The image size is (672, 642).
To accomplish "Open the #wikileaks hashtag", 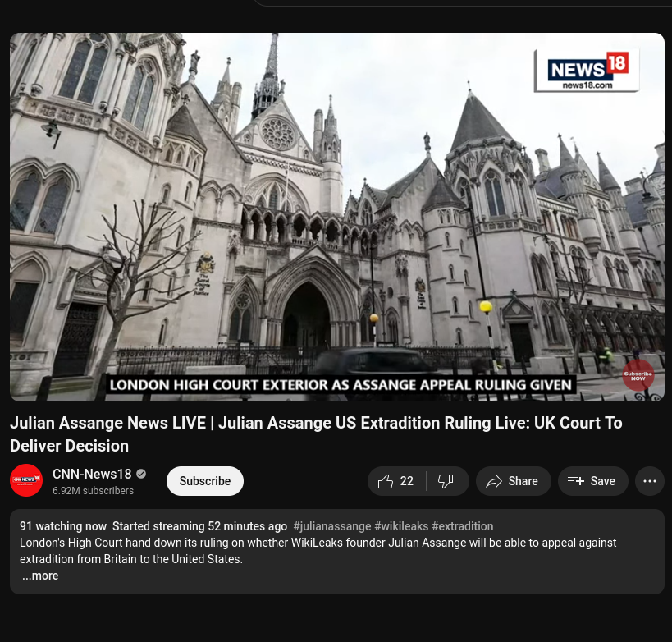I will click(x=401, y=526).
